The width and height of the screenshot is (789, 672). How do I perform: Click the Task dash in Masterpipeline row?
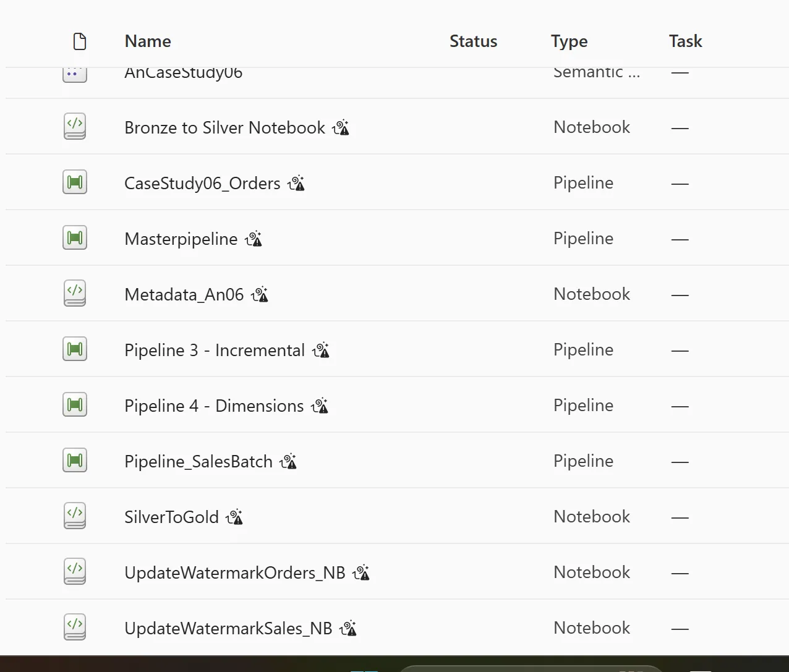click(680, 239)
